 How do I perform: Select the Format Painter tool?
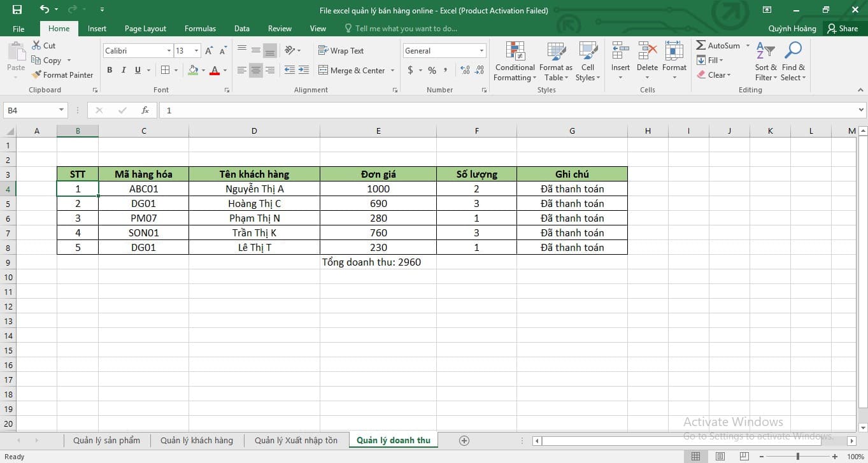62,75
